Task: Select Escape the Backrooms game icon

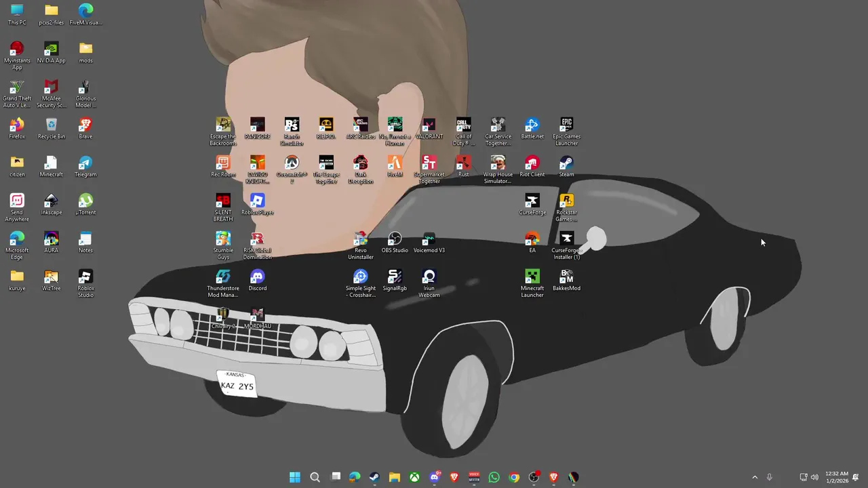Action: point(223,131)
